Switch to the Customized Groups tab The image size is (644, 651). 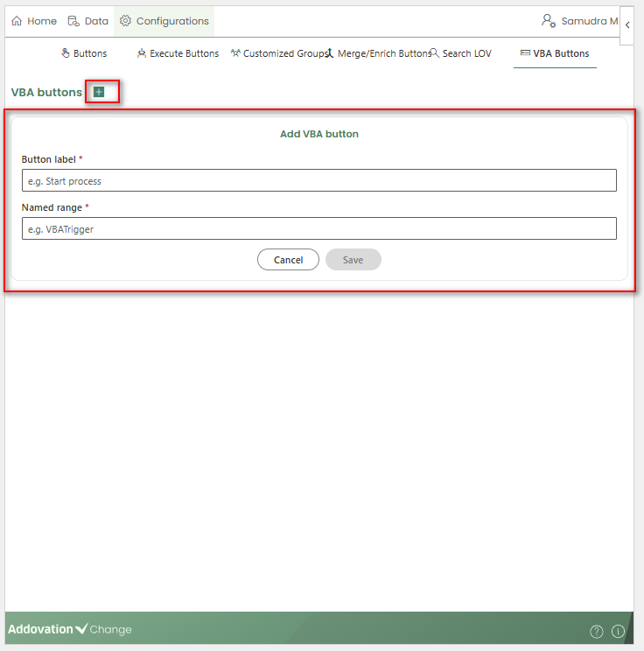coord(278,53)
